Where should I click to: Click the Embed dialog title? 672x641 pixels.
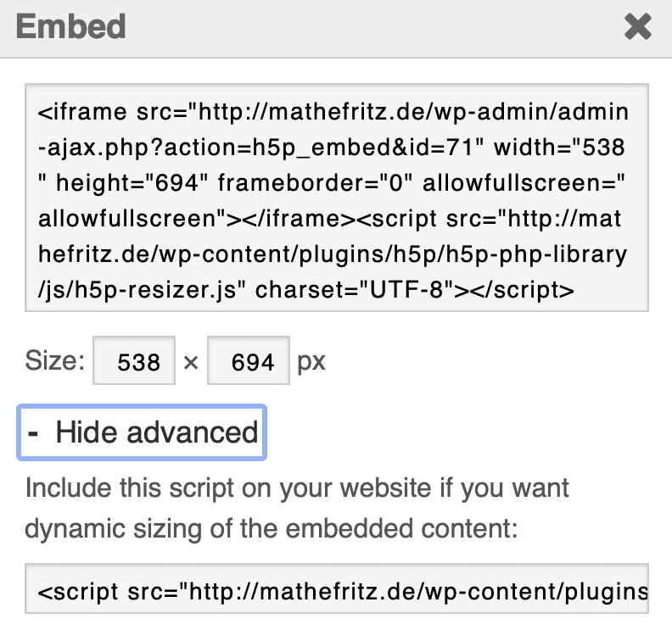[71, 27]
